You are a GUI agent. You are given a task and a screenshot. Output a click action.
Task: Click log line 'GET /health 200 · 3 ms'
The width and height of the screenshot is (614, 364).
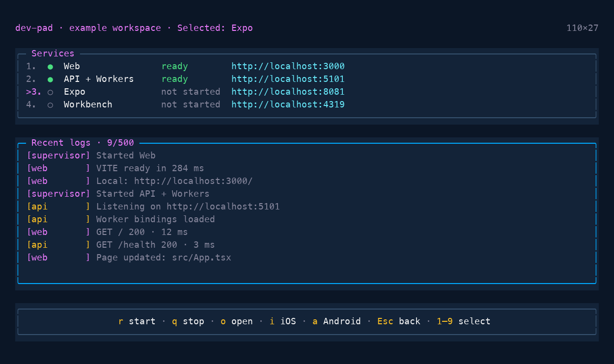click(x=156, y=245)
